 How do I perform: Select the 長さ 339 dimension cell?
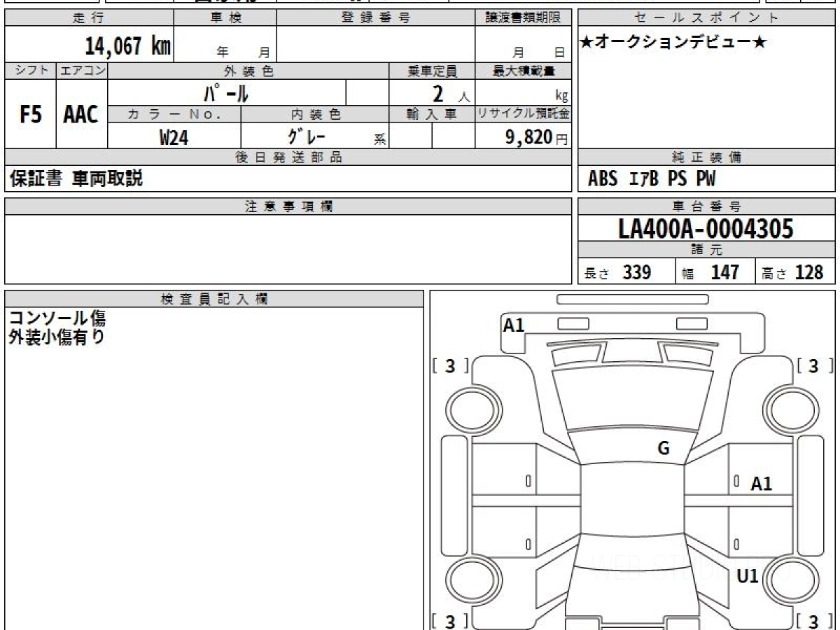(626, 272)
